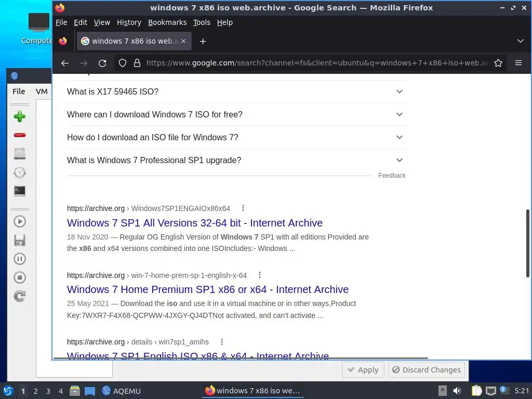Select the Firefox window taskbar entry
Viewport: 532px width, 399px height.
tap(252, 391)
